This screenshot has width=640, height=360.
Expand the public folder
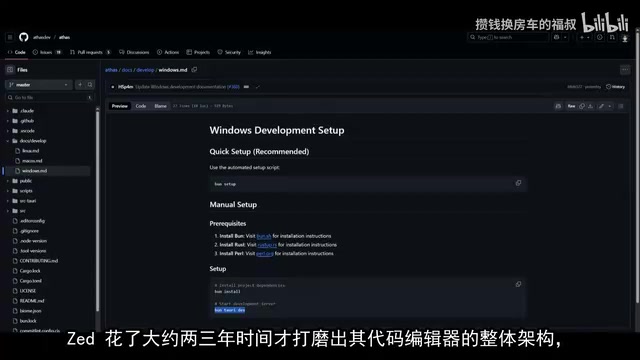[7, 181]
